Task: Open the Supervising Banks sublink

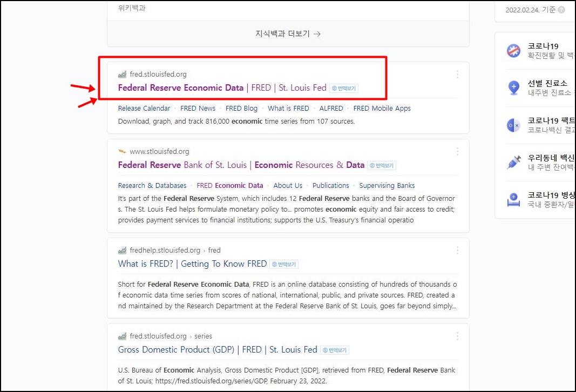Action: [387, 186]
